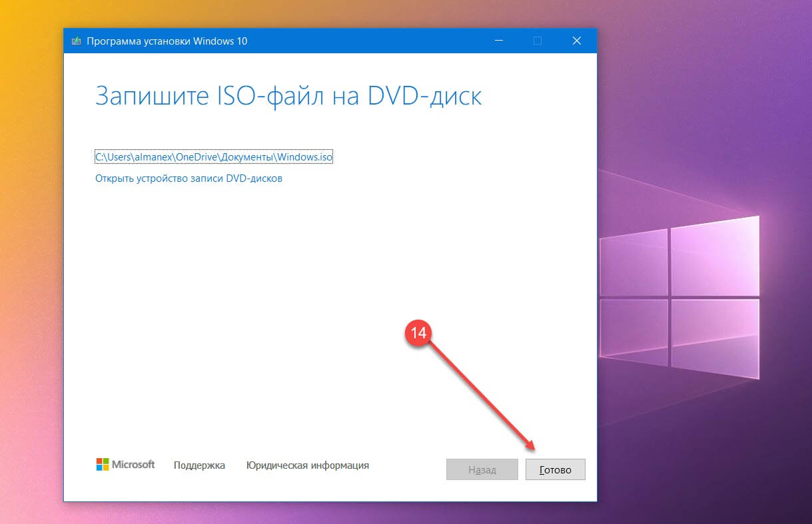Open the Windows.iso file path link

click(214, 158)
